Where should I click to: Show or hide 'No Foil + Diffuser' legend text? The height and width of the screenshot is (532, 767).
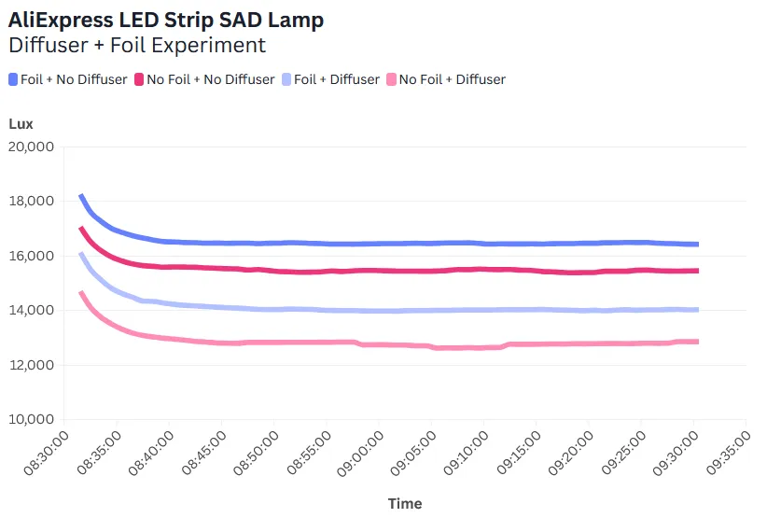click(453, 79)
